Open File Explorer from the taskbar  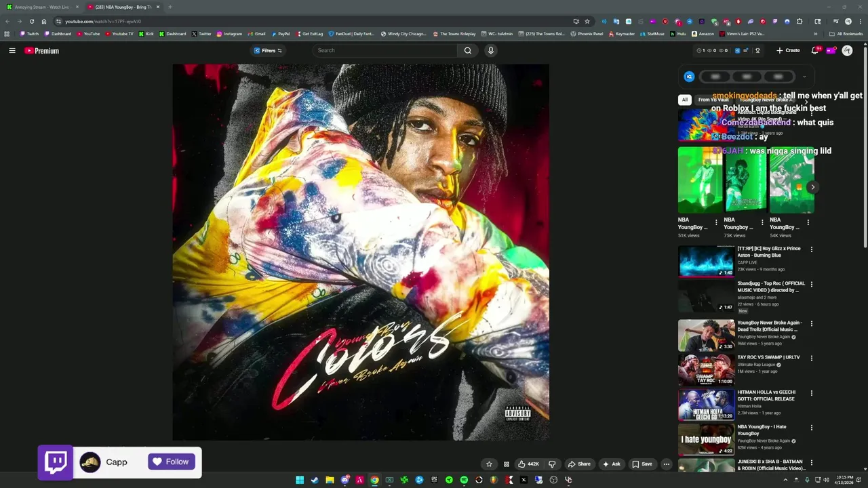coord(330,480)
